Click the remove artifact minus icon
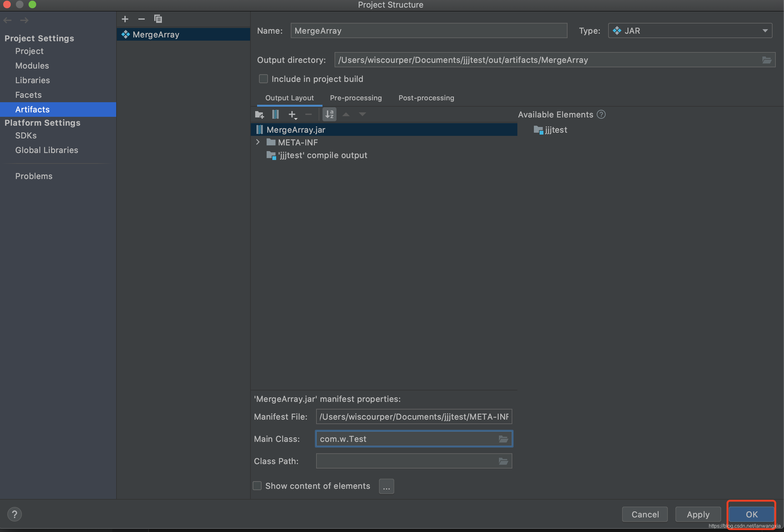Viewport: 784px width, 532px height. coord(141,19)
